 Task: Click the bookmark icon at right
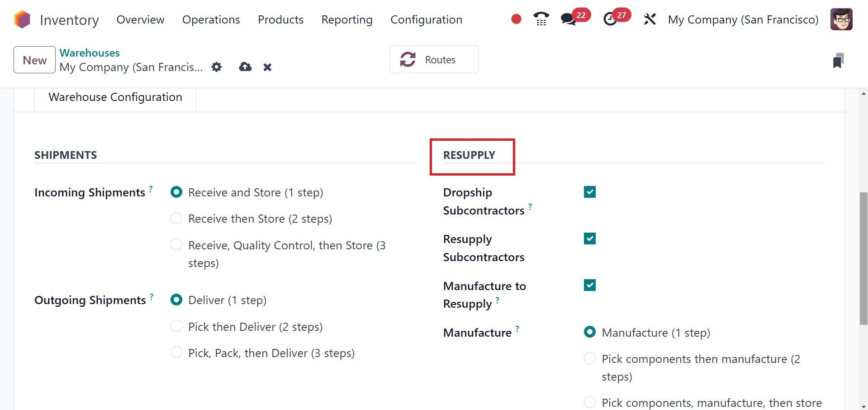pyautogui.click(x=838, y=61)
